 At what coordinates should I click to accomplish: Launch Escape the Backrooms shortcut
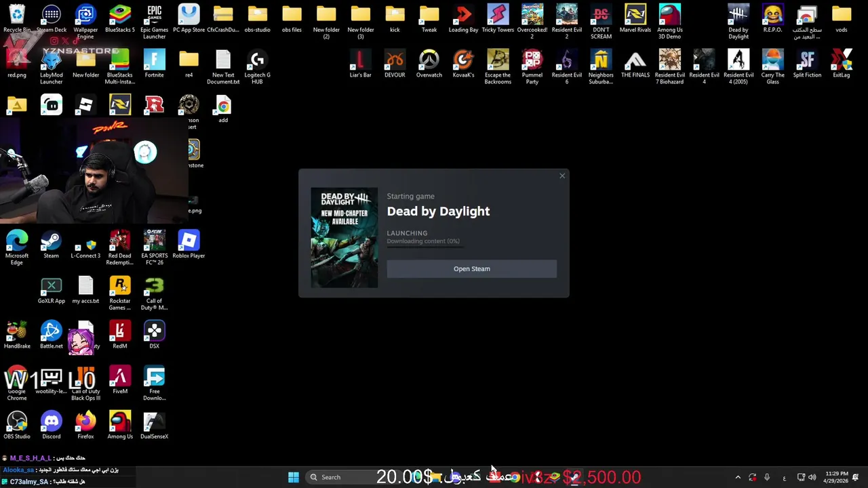pyautogui.click(x=498, y=66)
